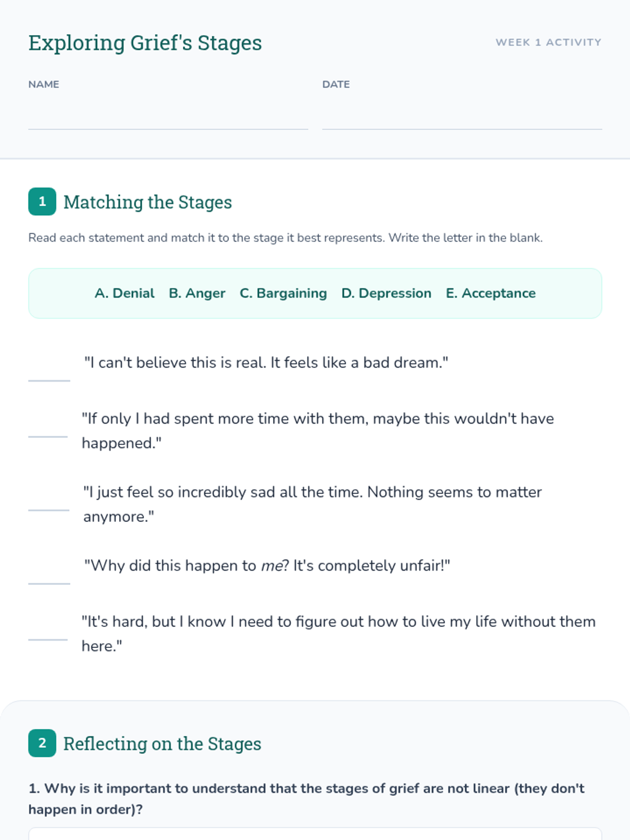
Task: Pick "D. Depression" from the stage list
Action: [386, 293]
